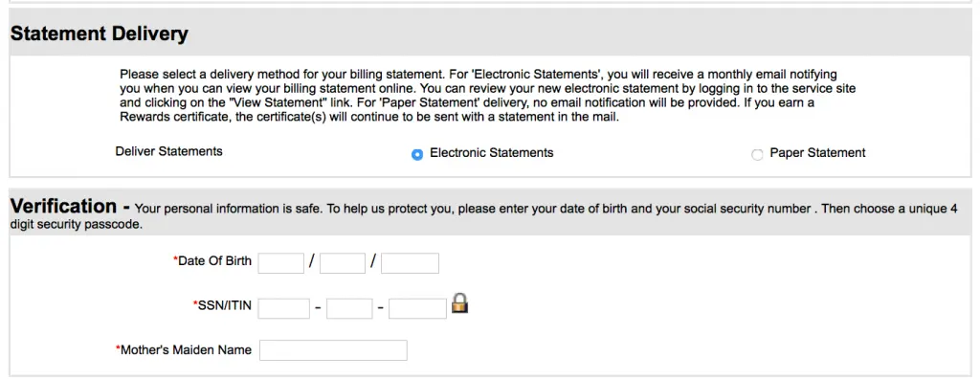The image size is (980, 379).
Task: Select the Electronic Statements radio button
Action: coord(417,154)
